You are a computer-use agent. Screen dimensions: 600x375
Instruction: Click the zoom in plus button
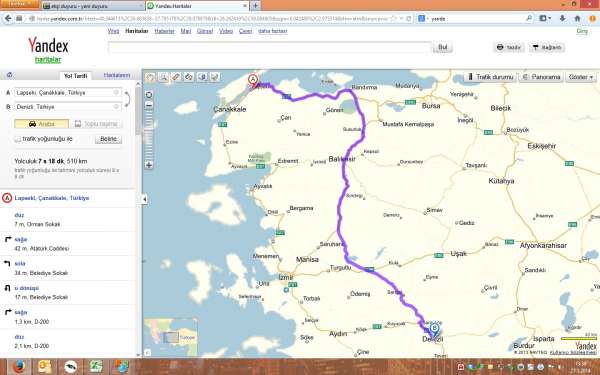coord(149,165)
